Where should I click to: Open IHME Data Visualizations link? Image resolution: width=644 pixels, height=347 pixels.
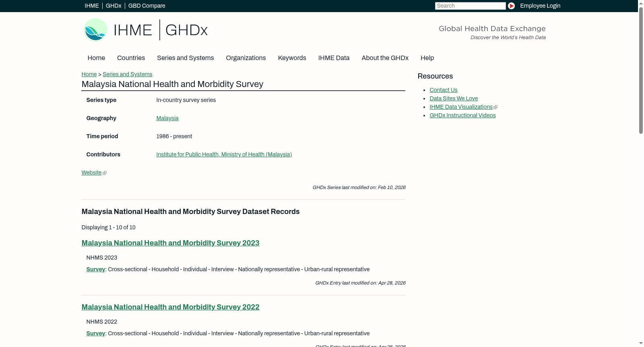(x=461, y=107)
